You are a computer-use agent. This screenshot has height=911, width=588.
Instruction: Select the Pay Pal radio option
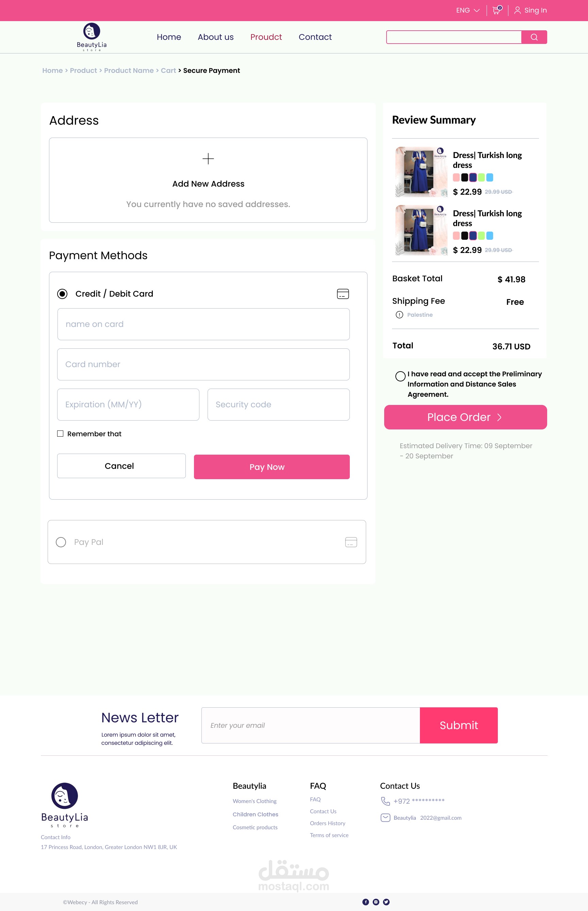[61, 542]
